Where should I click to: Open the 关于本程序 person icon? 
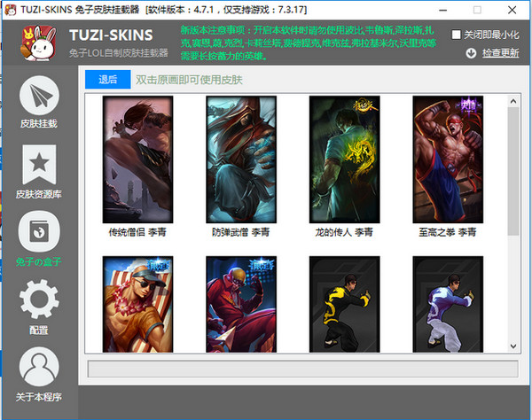click(x=39, y=367)
